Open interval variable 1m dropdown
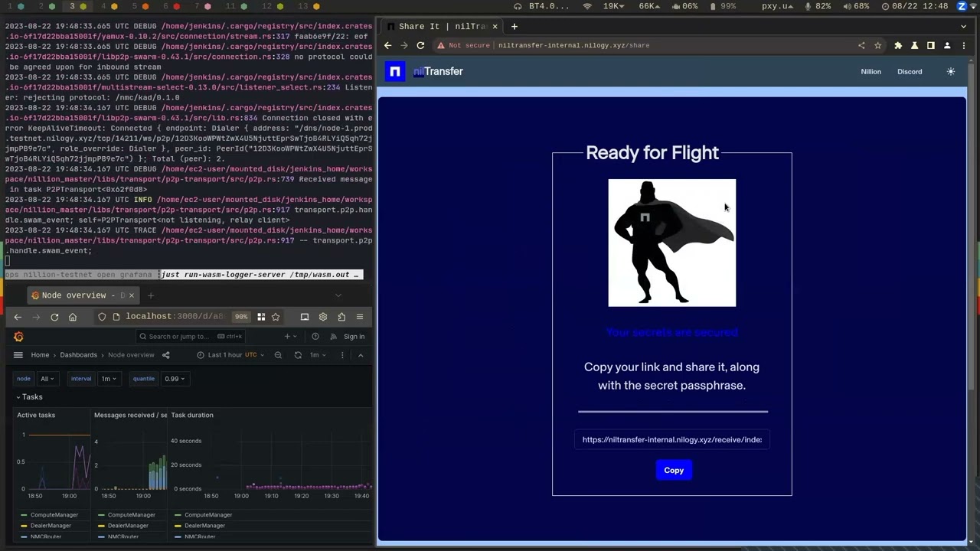Image resolution: width=980 pixels, height=551 pixels. tap(109, 379)
